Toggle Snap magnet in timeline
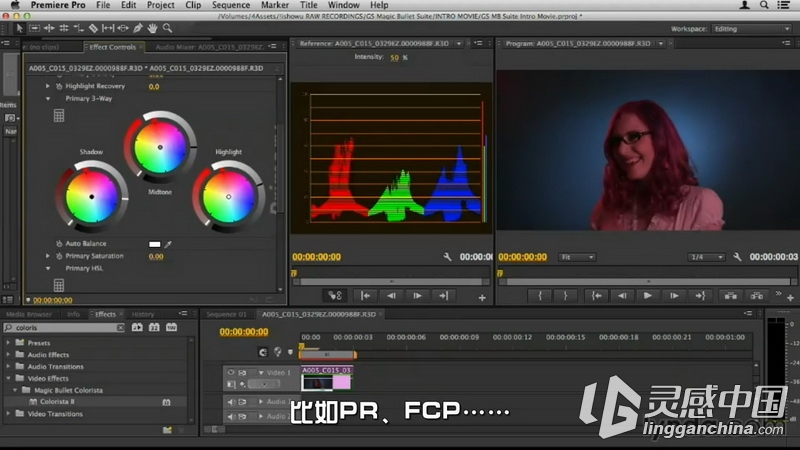The width and height of the screenshot is (800, 450). [x=263, y=352]
